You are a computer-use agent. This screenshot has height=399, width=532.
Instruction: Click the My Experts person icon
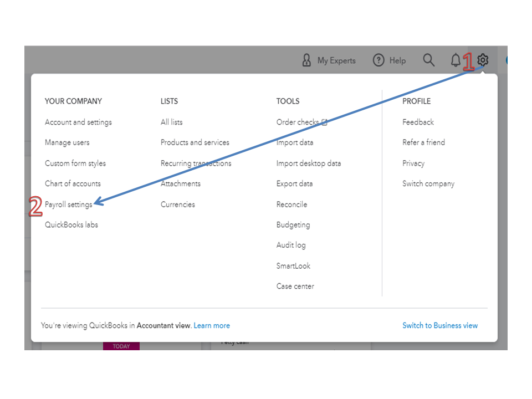click(306, 60)
